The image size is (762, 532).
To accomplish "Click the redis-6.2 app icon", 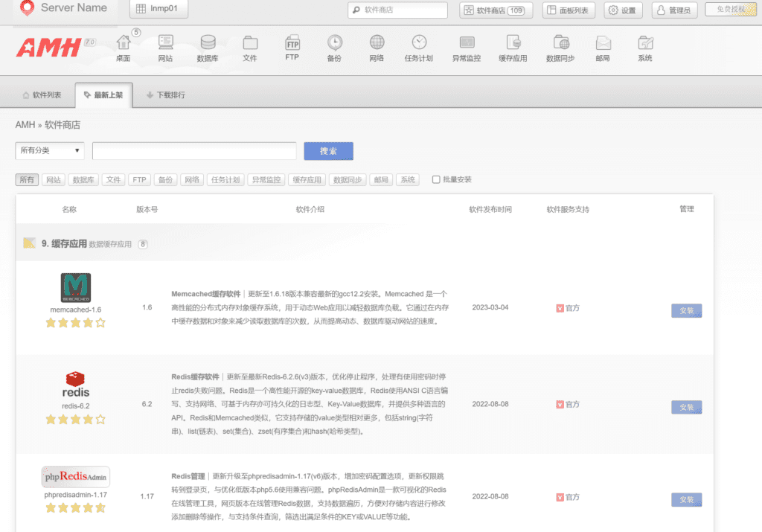I will pyautogui.click(x=76, y=385).
